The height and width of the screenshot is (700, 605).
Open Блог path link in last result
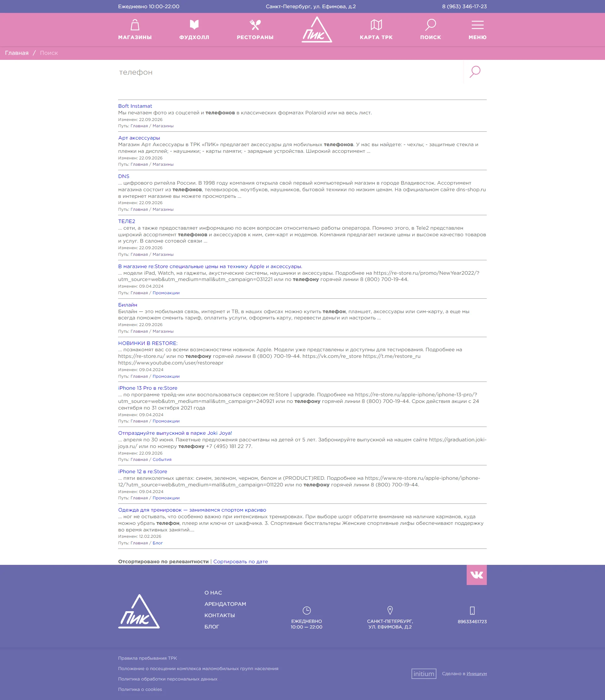[x=158, y=543]
